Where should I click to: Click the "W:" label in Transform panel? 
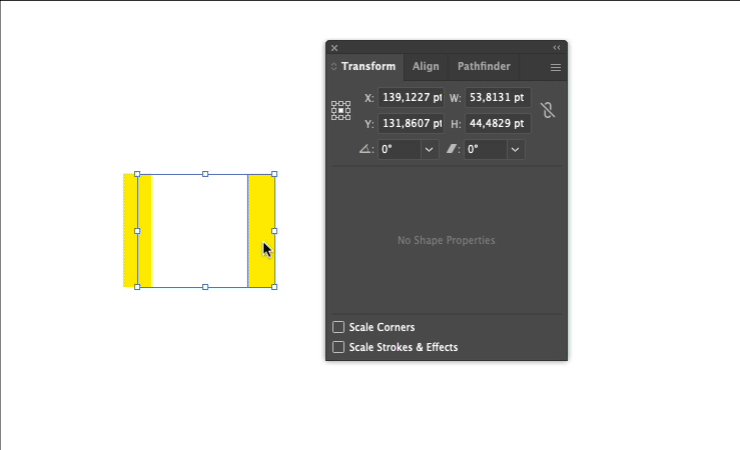coord(455,98)
